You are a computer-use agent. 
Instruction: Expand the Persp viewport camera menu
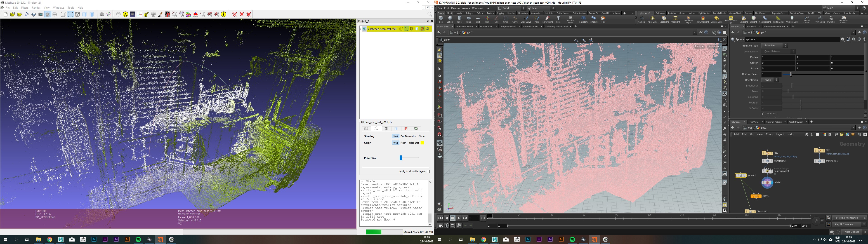pos(699,47)
